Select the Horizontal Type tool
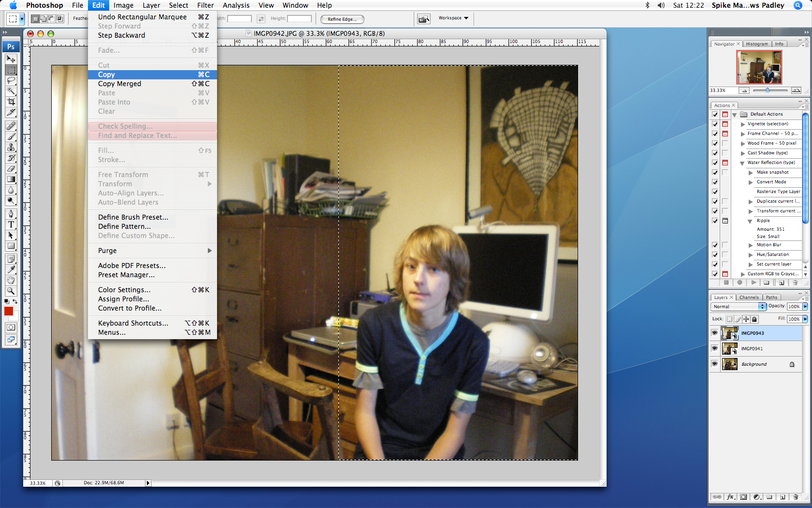 coord(11,224)
